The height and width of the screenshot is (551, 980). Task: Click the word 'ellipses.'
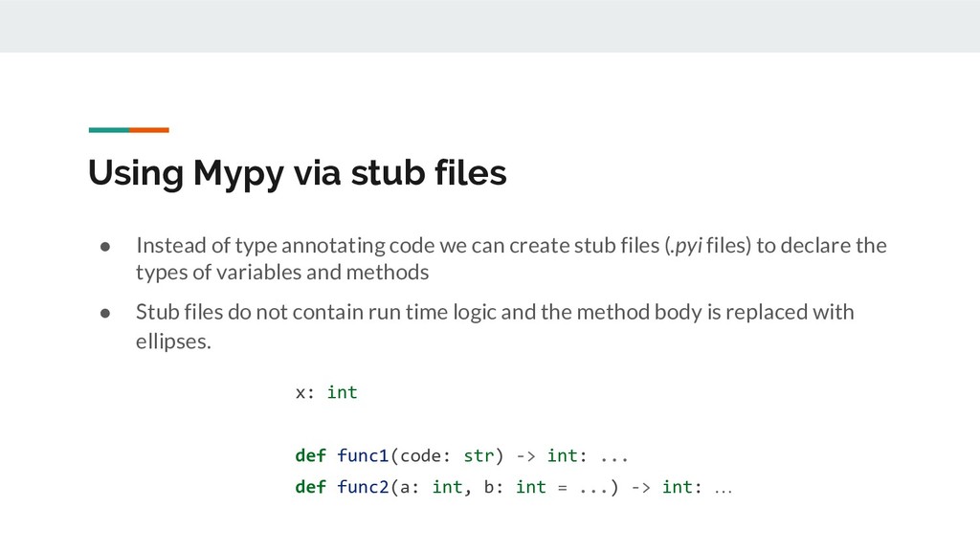click(x=174, y=342)
